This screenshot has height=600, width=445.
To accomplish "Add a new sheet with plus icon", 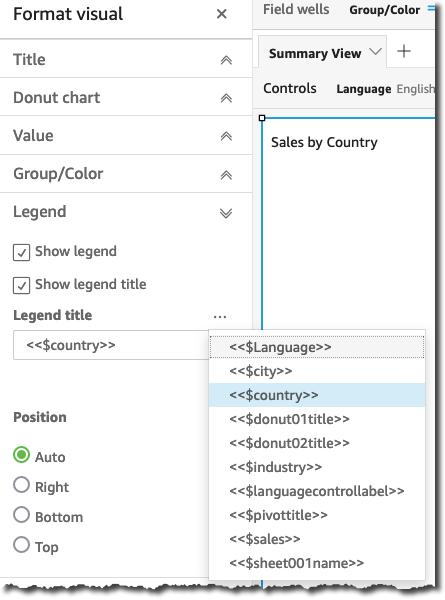I will [x=404, y=51].
